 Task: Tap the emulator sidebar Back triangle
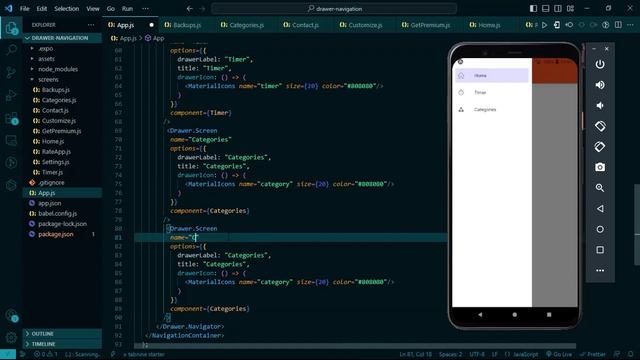tap(600, 209)
